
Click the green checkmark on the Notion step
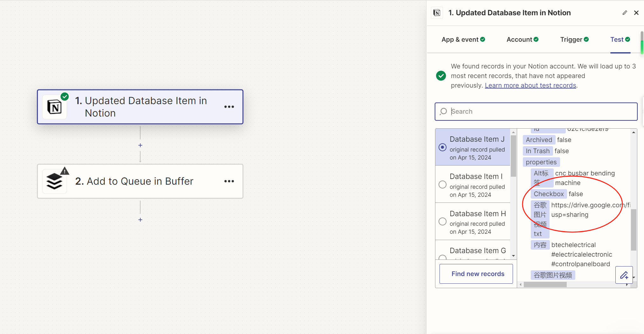tap(65, 96)
